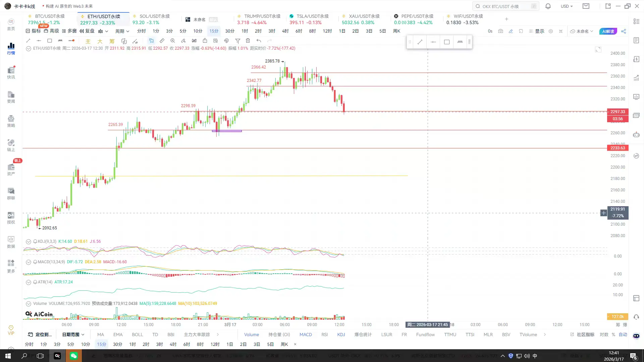Open the USD currency dropdown
This screenshot has width=644, height=362.
click(x=567, y=6)
